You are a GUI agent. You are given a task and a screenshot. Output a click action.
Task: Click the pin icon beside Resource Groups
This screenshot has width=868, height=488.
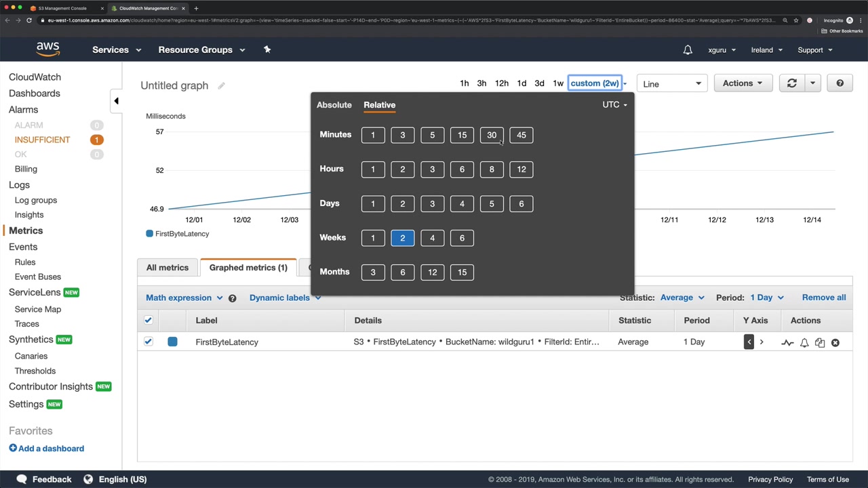[267, 49]
